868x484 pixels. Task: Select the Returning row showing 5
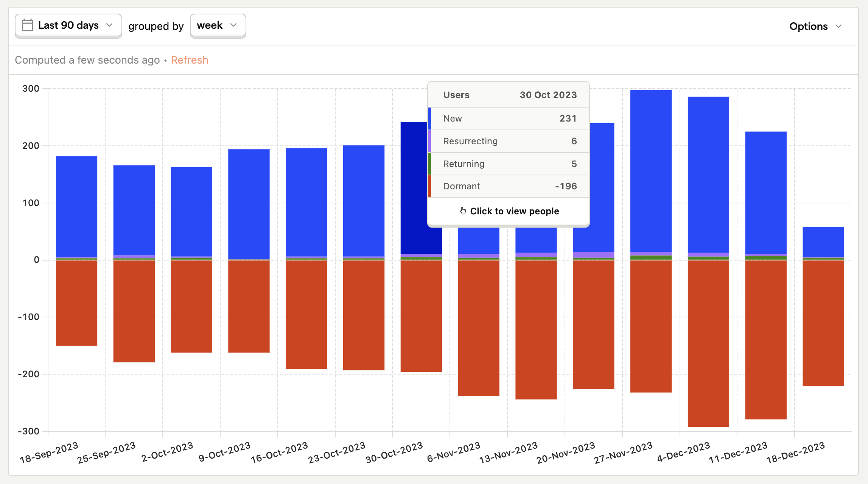[x=509, y=164]
